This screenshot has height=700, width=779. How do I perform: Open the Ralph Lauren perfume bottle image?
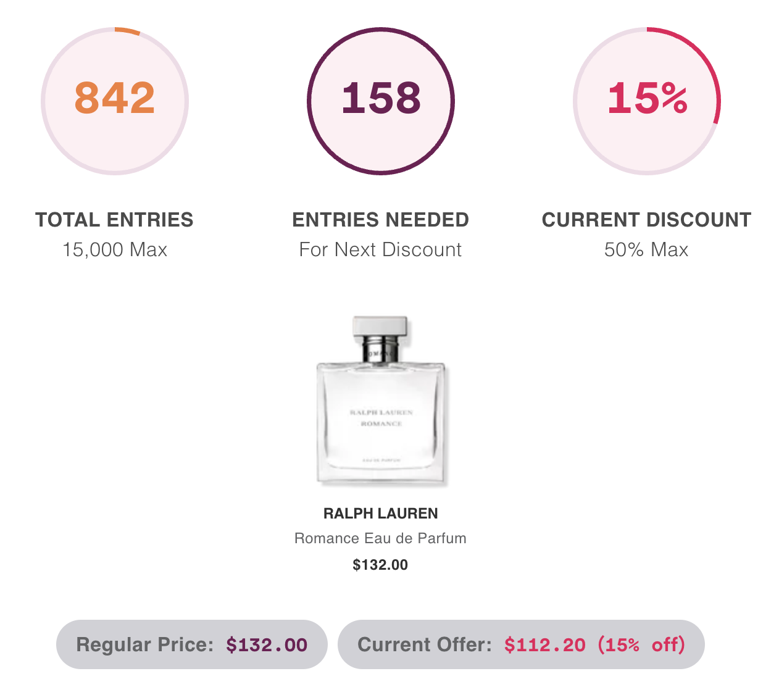[380, 402]
